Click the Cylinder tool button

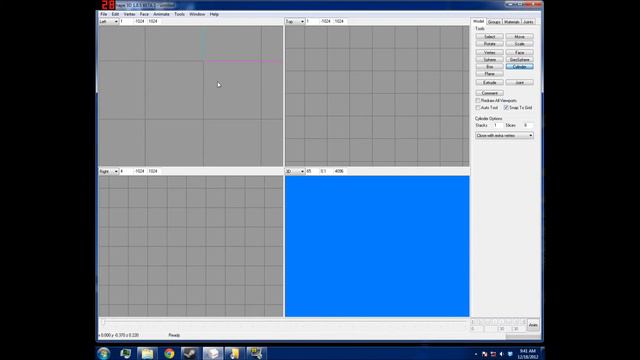(520, 67)
